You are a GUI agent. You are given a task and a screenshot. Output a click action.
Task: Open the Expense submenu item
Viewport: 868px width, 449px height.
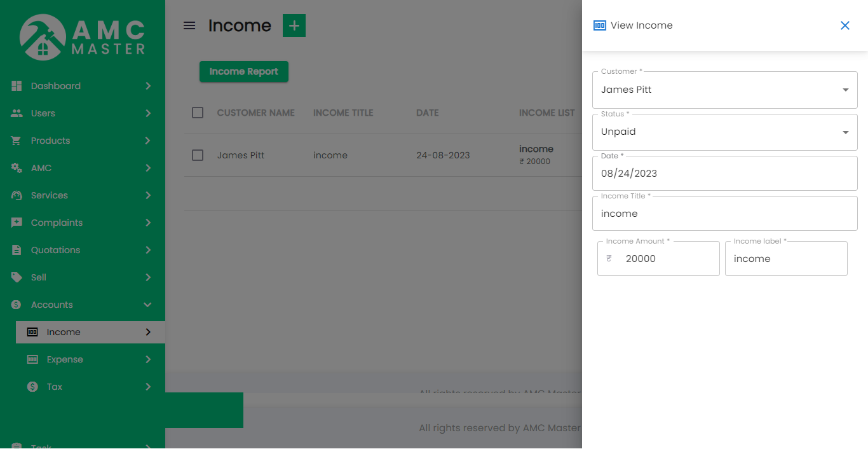[x=65, y=359]
